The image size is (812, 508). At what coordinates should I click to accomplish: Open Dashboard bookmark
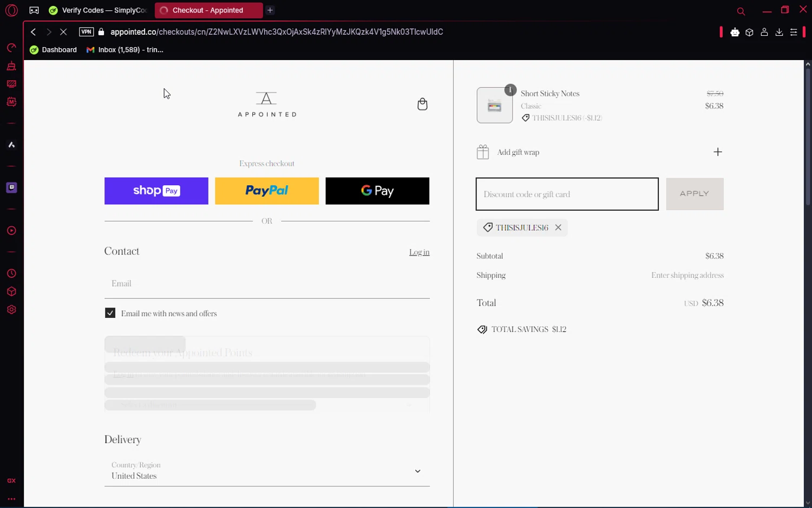(x=54, y=50)
